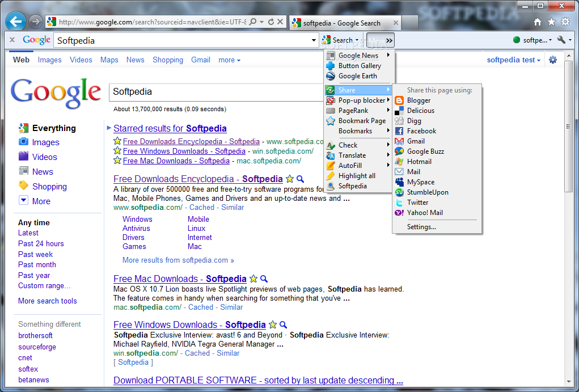Collapse the Starred results triangle
579x392 pixels.
pos(109,128)
